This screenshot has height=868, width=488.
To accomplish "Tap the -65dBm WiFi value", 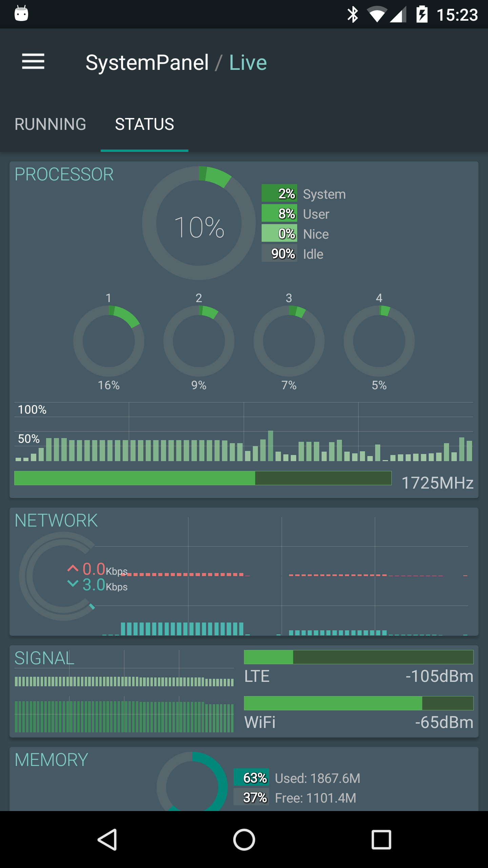I will 444,722.
